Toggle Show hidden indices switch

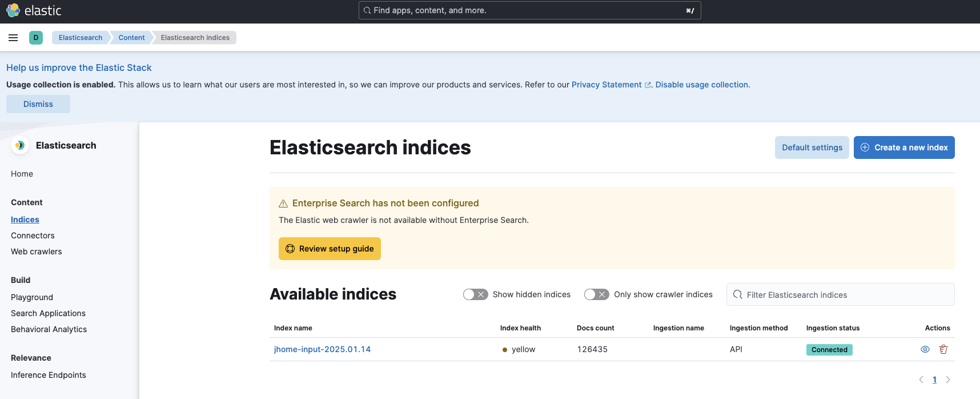[x=475, y=294]
